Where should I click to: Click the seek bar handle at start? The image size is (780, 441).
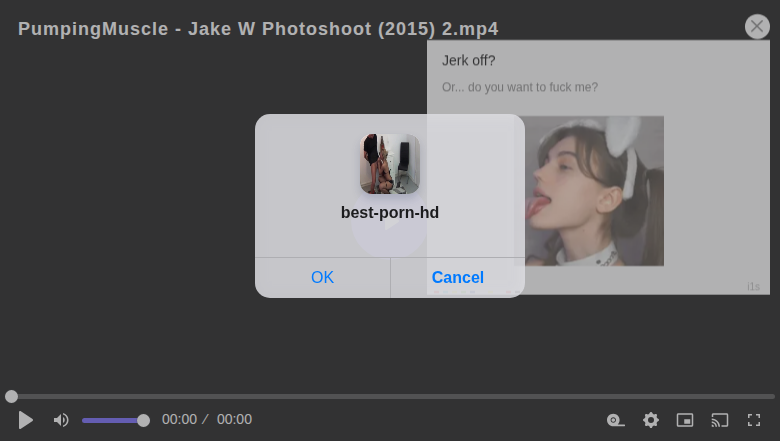[11, 397]
